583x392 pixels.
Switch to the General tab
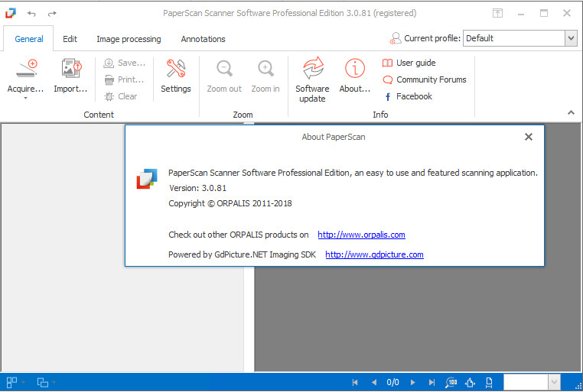(x=28, y=39)
